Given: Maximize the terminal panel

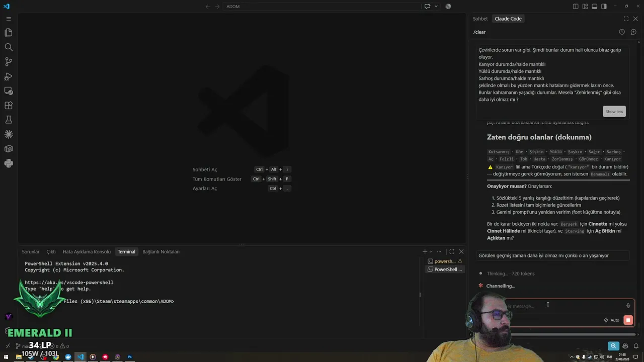Looking at the screenshot, I should [x=452, y=252].
